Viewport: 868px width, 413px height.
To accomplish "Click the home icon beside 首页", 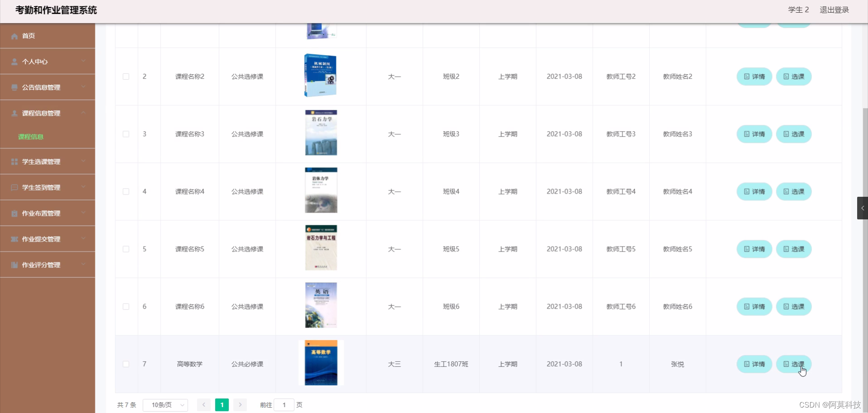I will click(x=14, y=36).
